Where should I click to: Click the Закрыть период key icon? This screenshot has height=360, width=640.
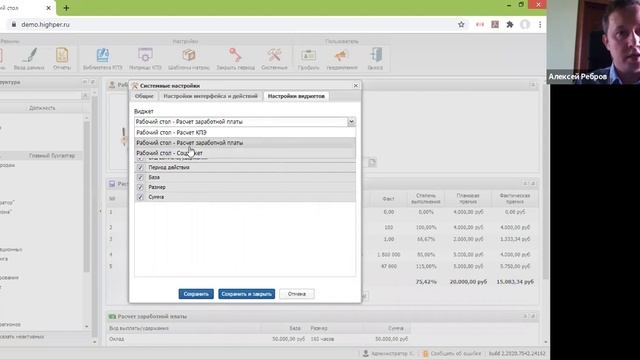click(235, 56)
